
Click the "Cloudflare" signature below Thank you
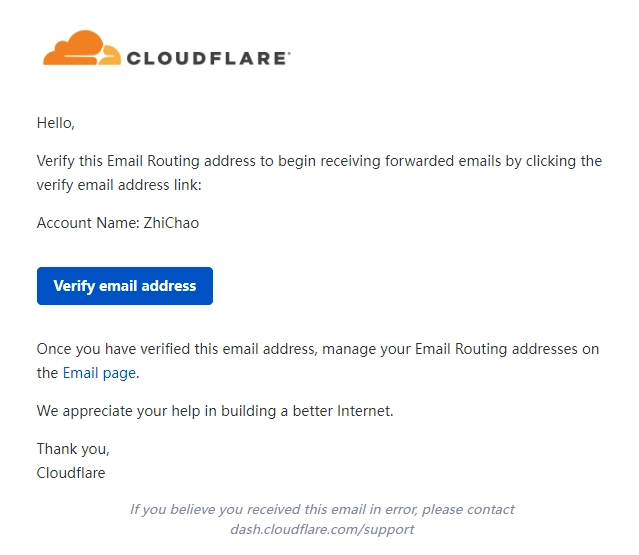tap(71, 472)
